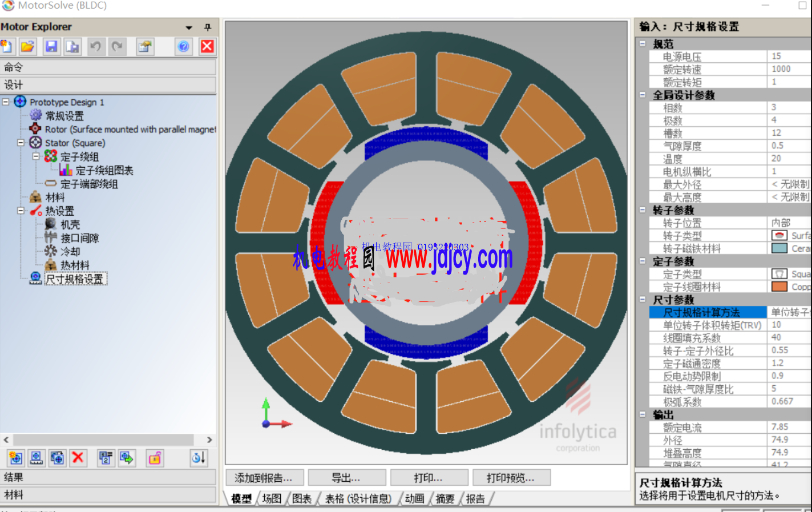Collapse the 定子参数 property group

tap(643, 261)
